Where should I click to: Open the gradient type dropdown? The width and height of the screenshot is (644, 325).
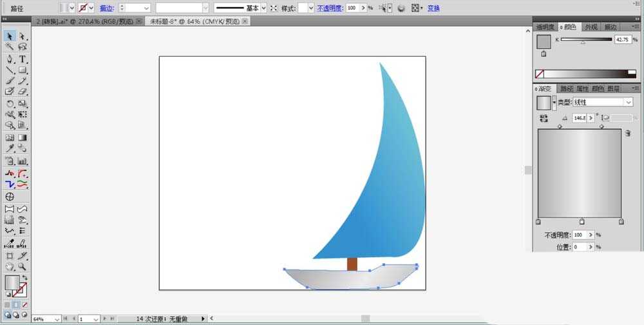[x=629, y=103]
